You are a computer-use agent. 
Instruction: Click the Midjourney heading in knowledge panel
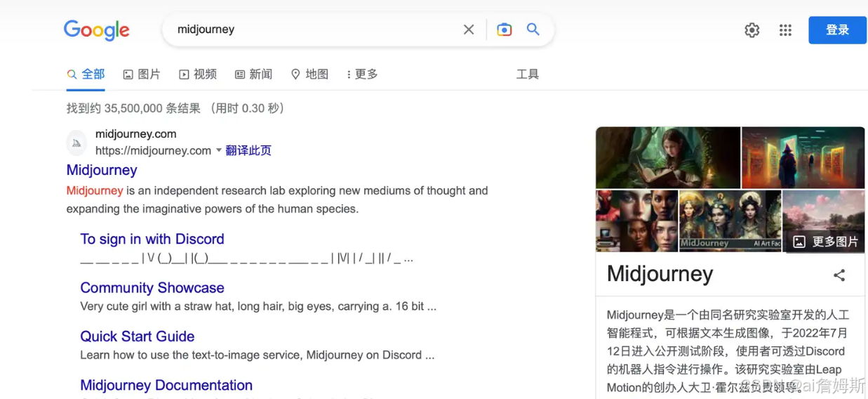pos(660,274)
